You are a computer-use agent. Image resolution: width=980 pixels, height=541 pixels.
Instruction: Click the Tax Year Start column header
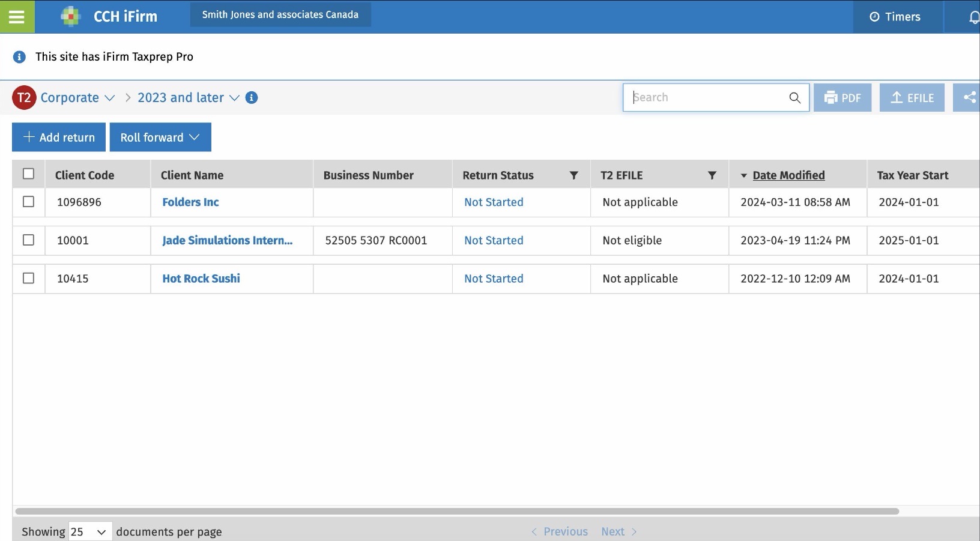tap(913, 175)
